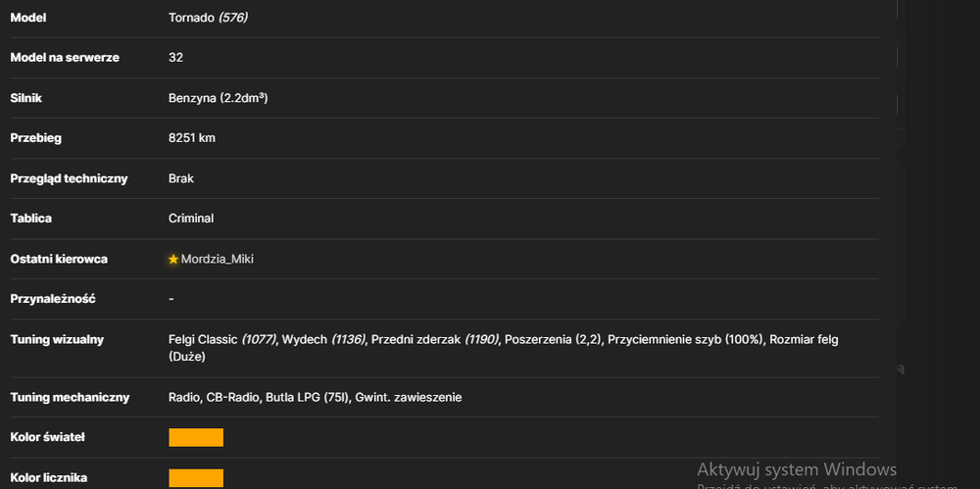Open the Mordzia_Miki driver profile
The image size is (980, 489).
(218, 259)
